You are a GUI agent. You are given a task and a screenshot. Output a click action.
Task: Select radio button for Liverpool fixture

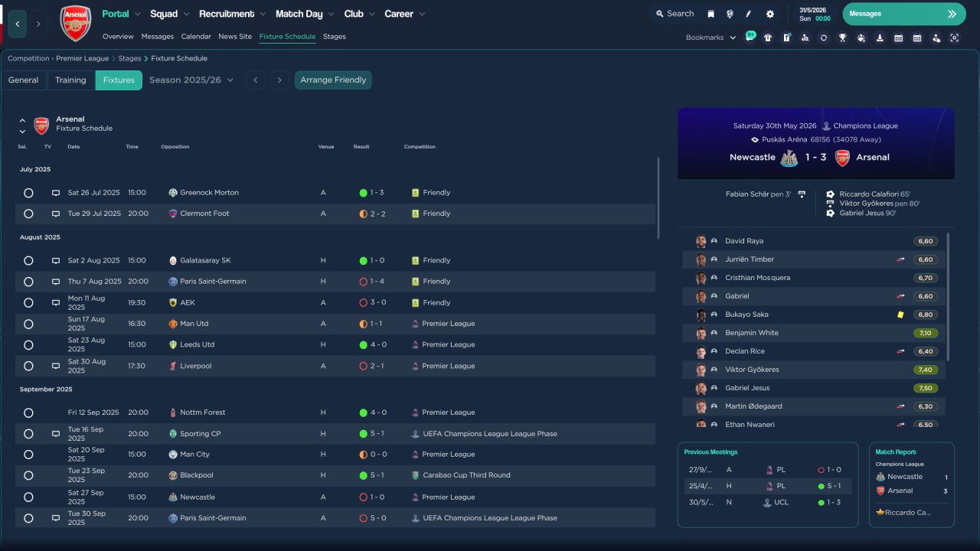(x=28, y=366)
